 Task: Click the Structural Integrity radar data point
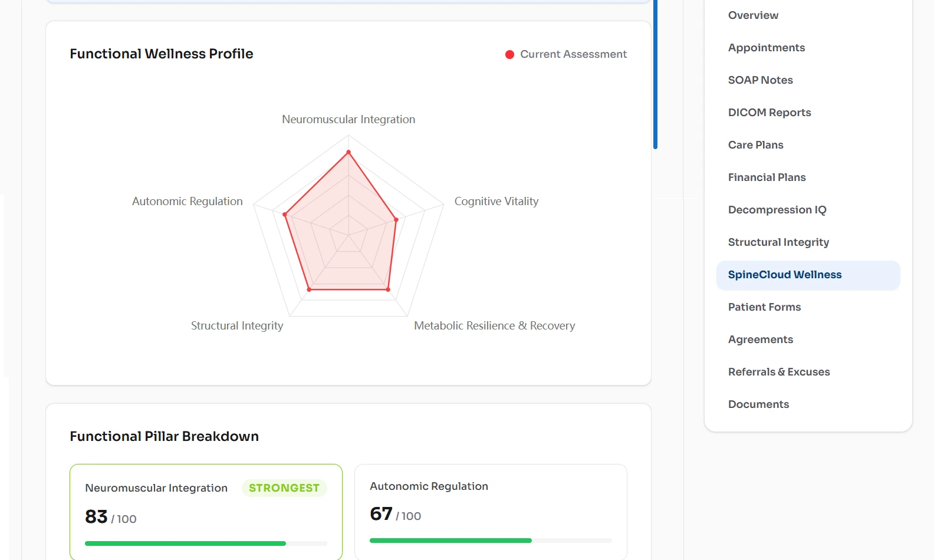click(x=309, y=289)
